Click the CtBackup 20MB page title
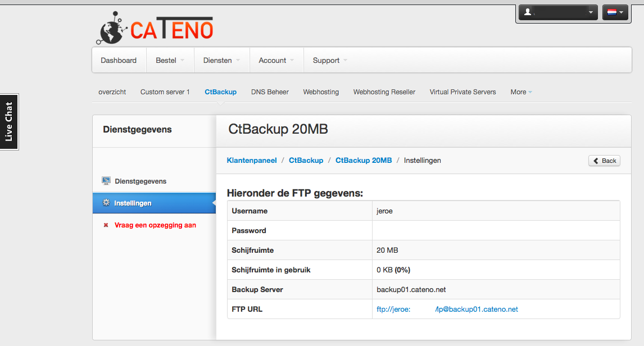The height and width of the screenshot is (346, 644). 278,129
